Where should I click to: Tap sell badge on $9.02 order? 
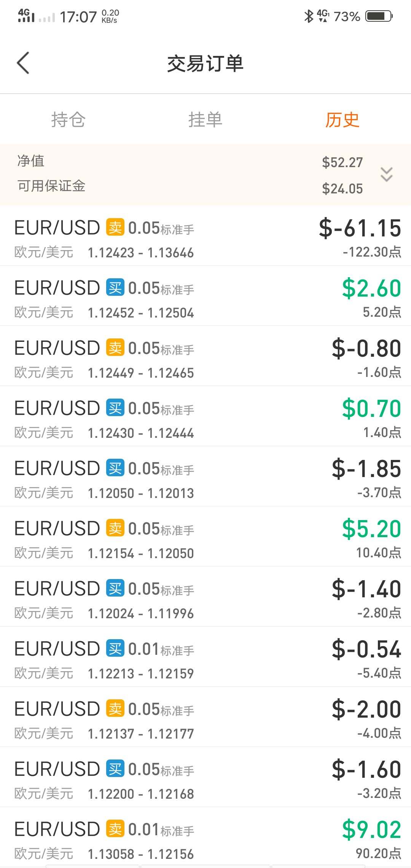[x=115, y=829]
